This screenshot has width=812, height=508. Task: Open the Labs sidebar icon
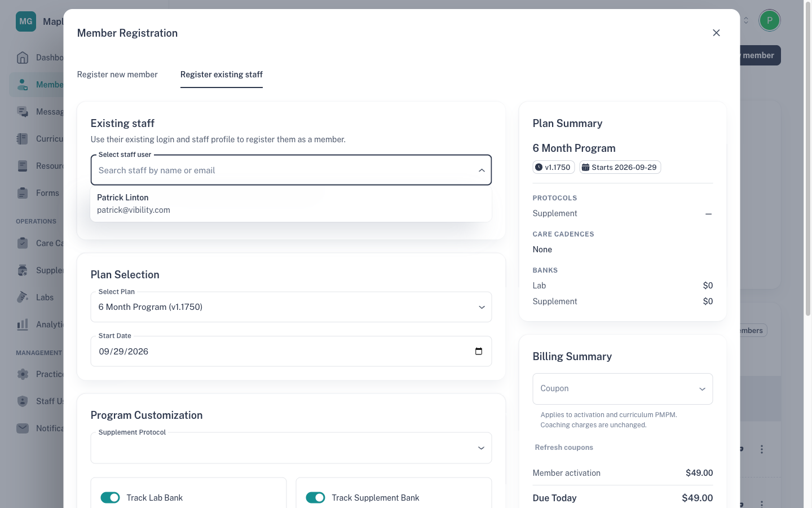(x=23, y=297)
